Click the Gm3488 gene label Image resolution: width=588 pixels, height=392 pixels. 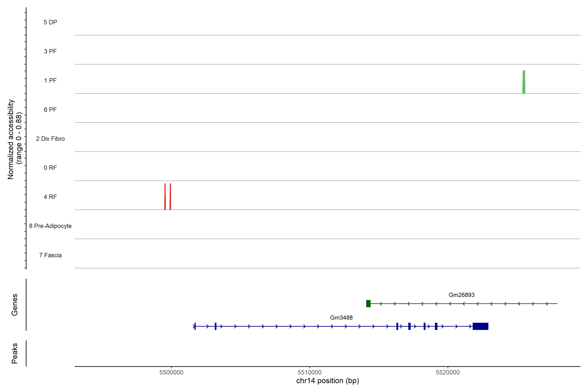(x=341, y=318)
